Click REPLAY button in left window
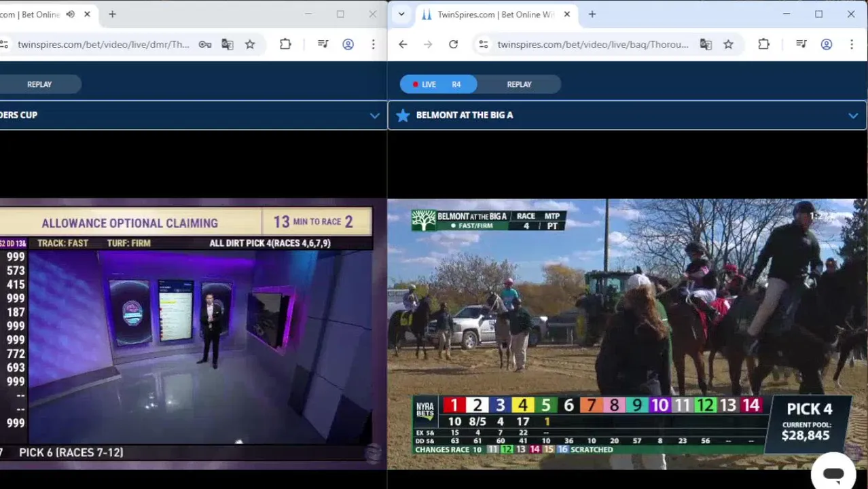 point(39,84)
